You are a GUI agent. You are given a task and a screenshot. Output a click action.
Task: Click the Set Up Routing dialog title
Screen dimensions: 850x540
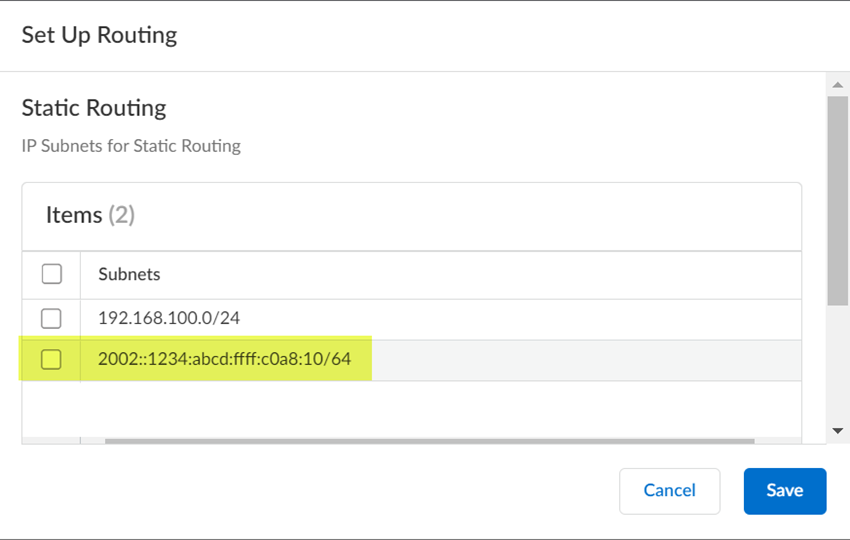[x=99, y=35]
